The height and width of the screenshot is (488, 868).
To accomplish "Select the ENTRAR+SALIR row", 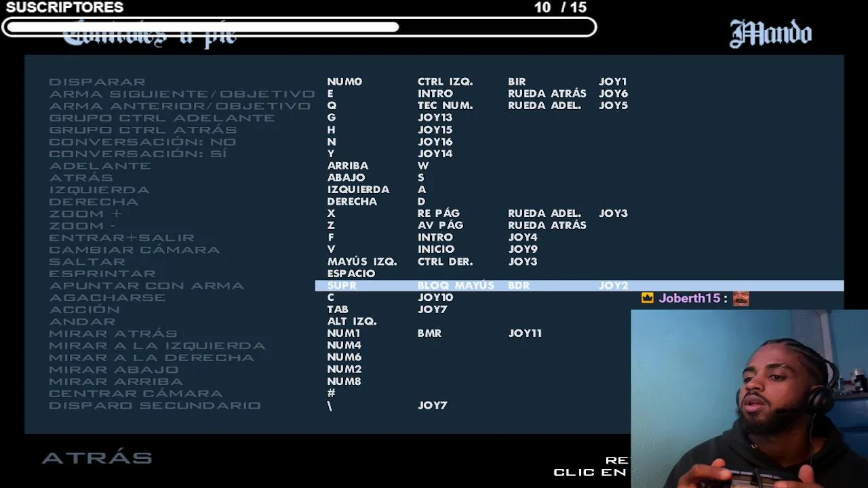I will tap(122, 238).
